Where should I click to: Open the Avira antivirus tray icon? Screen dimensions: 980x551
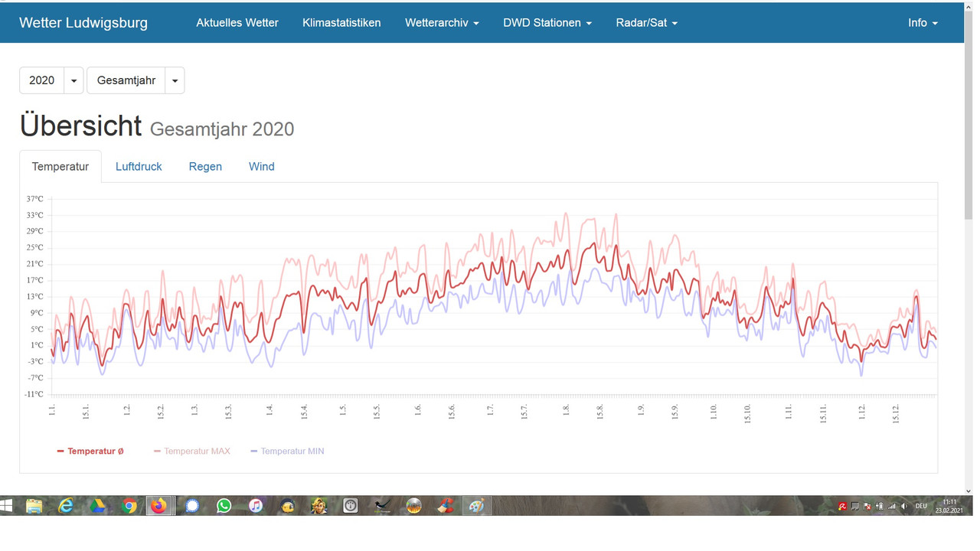(x=842, y=507)
